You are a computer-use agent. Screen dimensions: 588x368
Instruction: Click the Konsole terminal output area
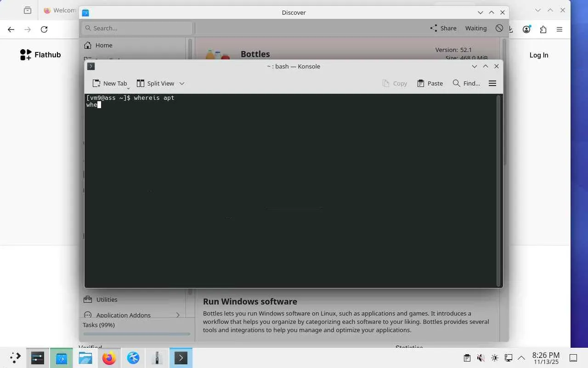[x=291, y=190]
